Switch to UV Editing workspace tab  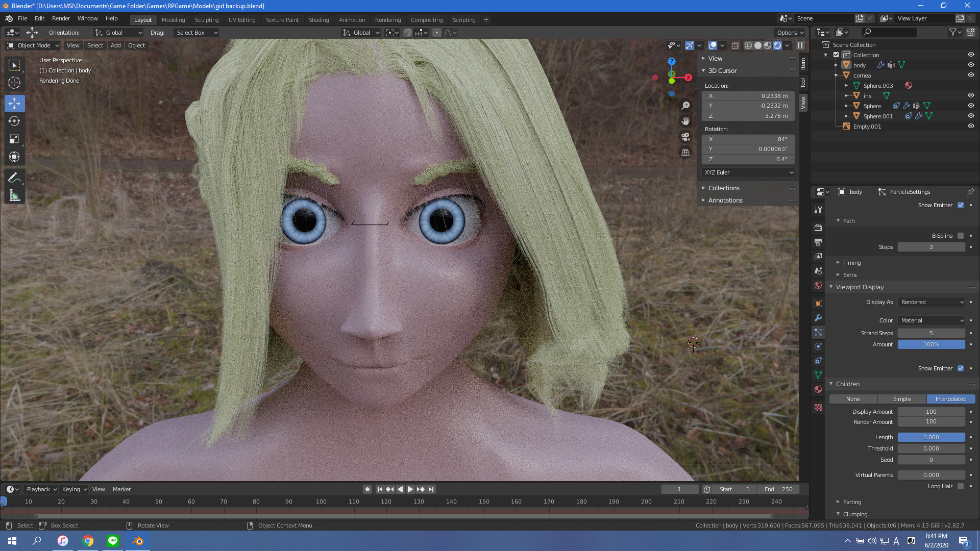coord(242,20)
